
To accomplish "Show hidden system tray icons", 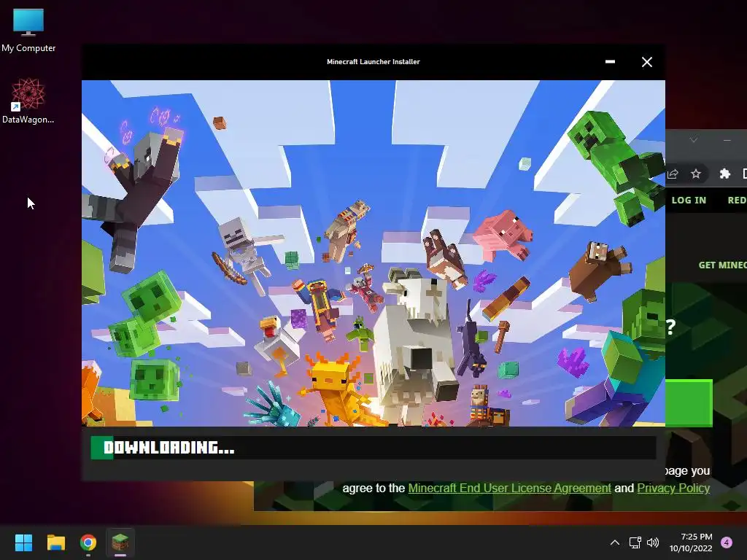I will click(614, 542).
